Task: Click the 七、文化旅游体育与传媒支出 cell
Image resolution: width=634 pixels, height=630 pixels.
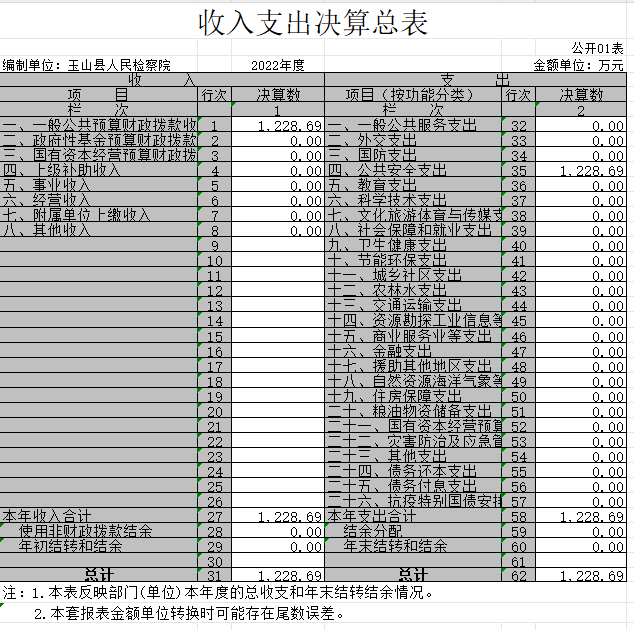Action: click(413, 215)
